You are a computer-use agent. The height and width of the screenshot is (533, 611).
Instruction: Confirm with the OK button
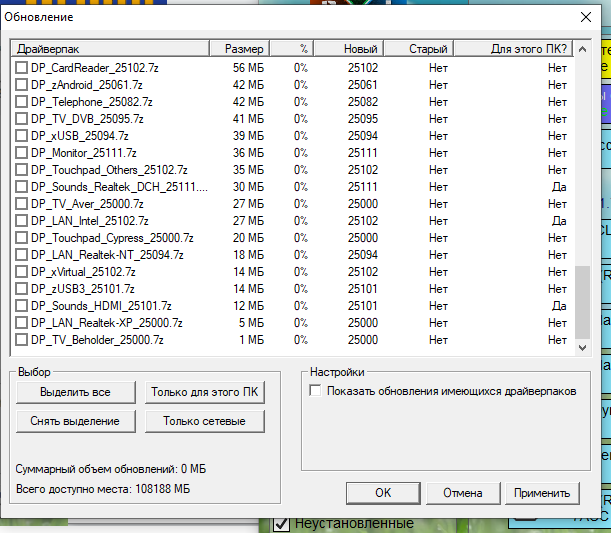click(x=383, y=492)
